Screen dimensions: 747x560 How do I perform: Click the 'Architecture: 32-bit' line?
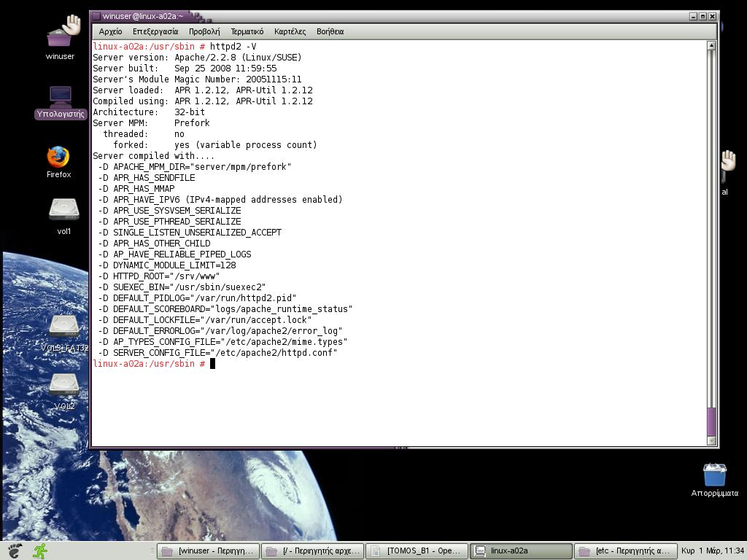click(x=149, y=112)
